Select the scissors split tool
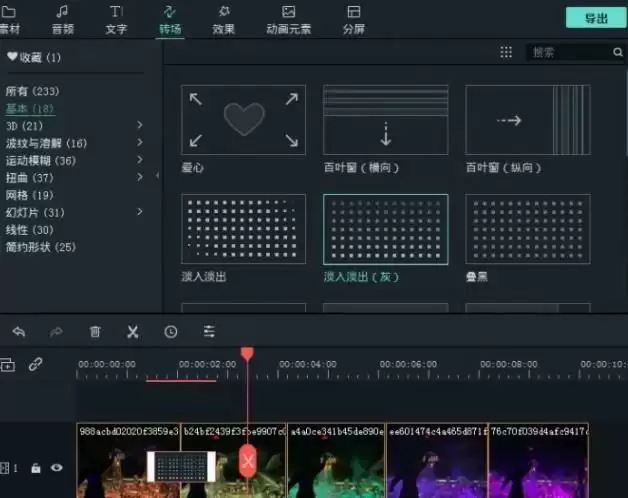Image resolution: width=628 pixels, height=498 pixels. coord(132,331)
